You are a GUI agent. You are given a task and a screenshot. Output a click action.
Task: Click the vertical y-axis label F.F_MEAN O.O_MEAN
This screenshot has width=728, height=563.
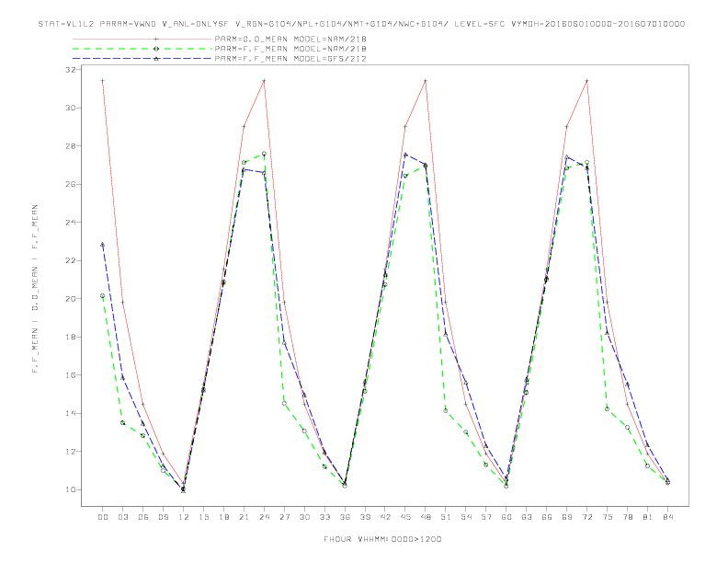coord(35,289)
